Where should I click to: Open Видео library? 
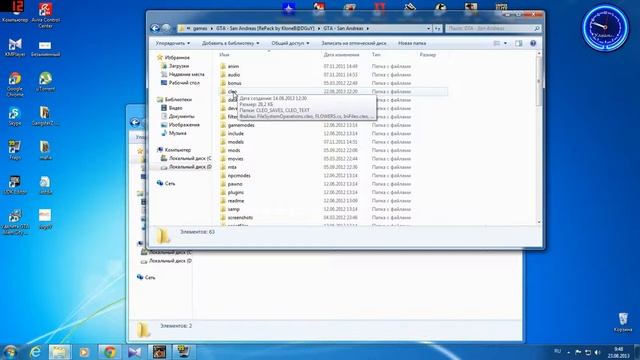click(x=172, y=108)
